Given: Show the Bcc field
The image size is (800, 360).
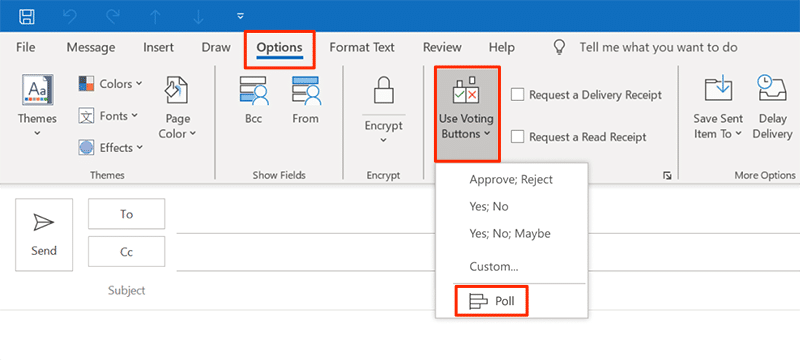Looking at the screenshot, I should pos(253,100).
